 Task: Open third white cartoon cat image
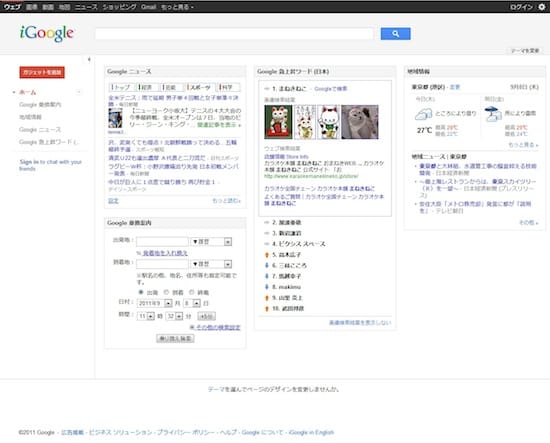pos(329,122)
